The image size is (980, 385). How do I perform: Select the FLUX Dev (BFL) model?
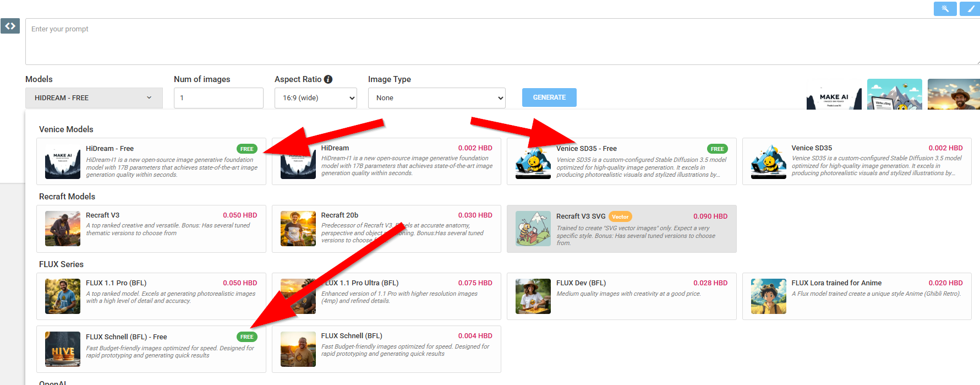point(621,296)
